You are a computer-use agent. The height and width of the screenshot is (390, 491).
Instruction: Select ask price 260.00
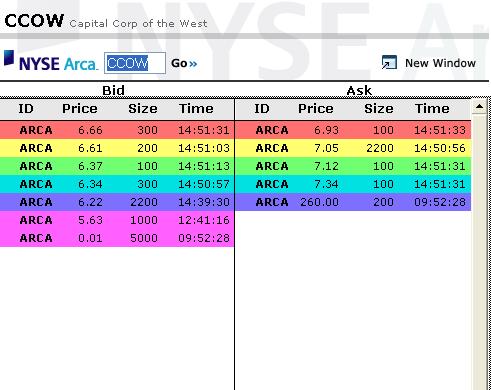(x=319, y=202)
